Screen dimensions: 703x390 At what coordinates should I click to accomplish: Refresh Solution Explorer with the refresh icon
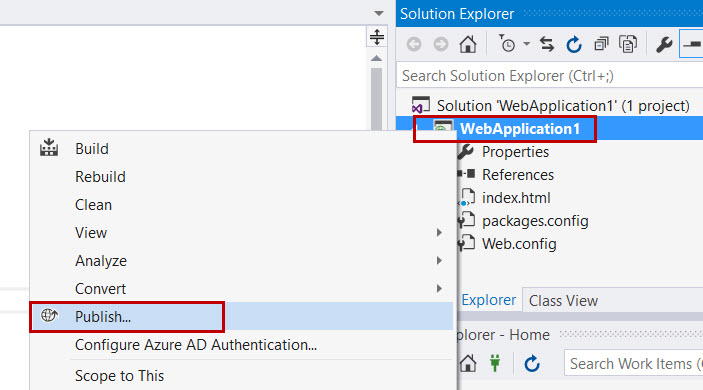click(x=574, y=44)
